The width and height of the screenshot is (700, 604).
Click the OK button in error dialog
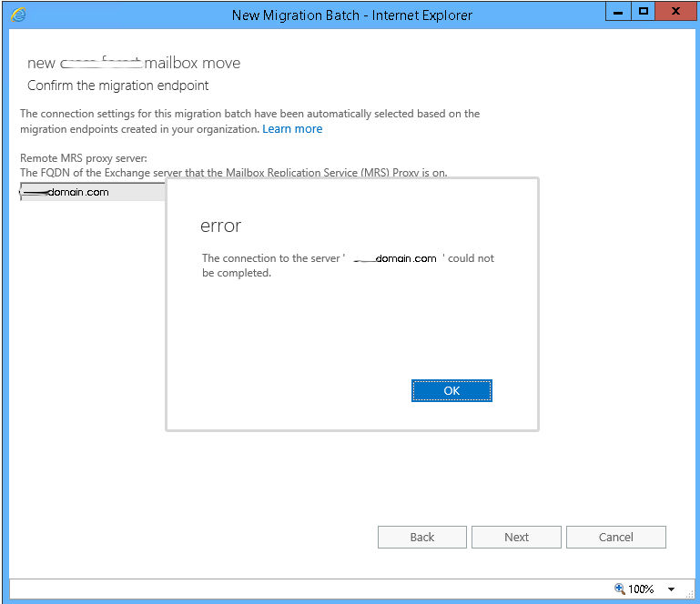451,390
